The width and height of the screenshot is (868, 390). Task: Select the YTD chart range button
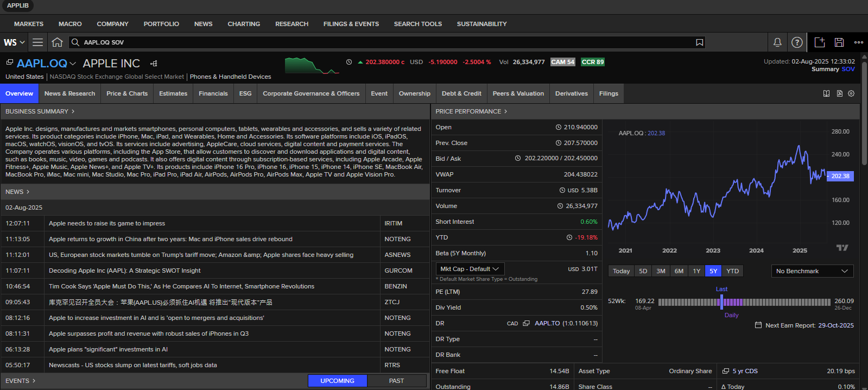click(733, 271)
